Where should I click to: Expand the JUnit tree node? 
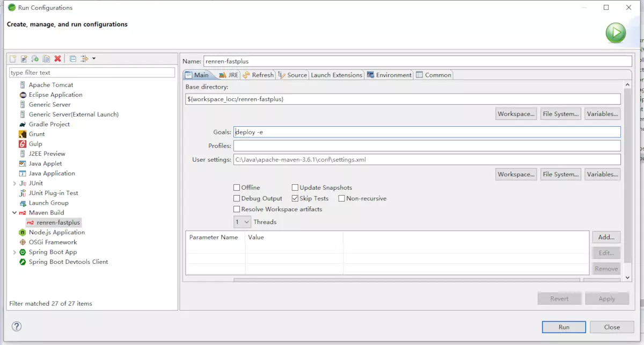coord(14,183)
